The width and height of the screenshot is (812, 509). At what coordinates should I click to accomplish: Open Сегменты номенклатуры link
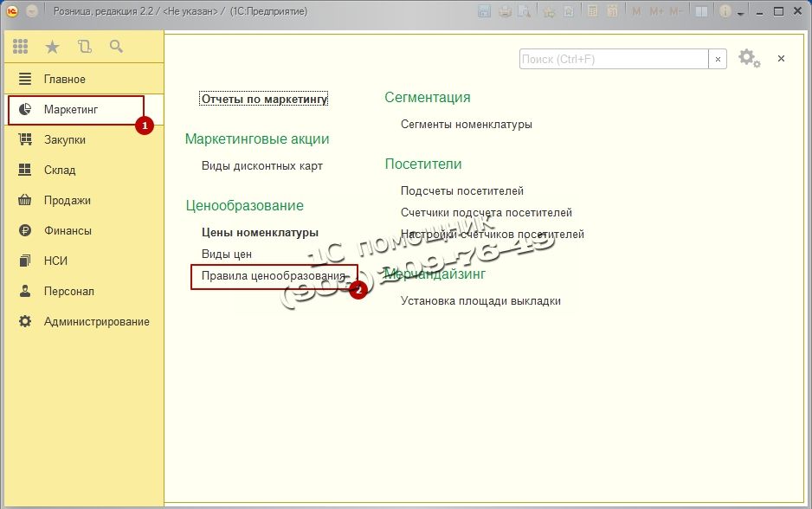click(466, 124)
